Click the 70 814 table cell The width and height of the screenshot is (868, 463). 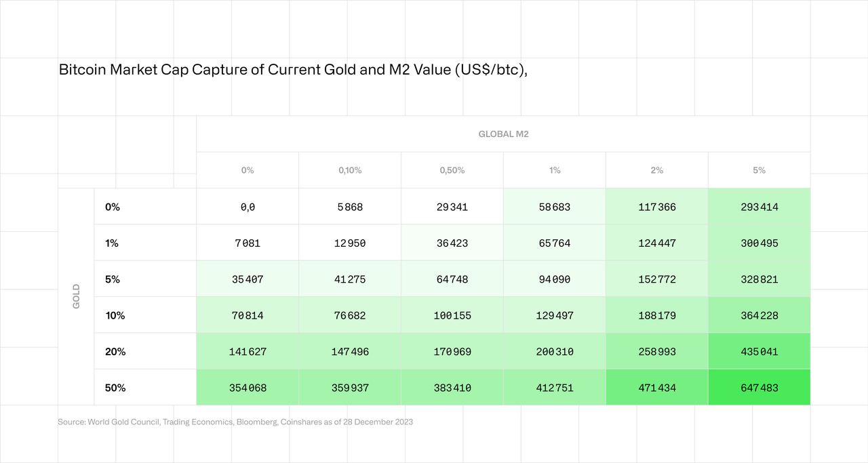248,315
